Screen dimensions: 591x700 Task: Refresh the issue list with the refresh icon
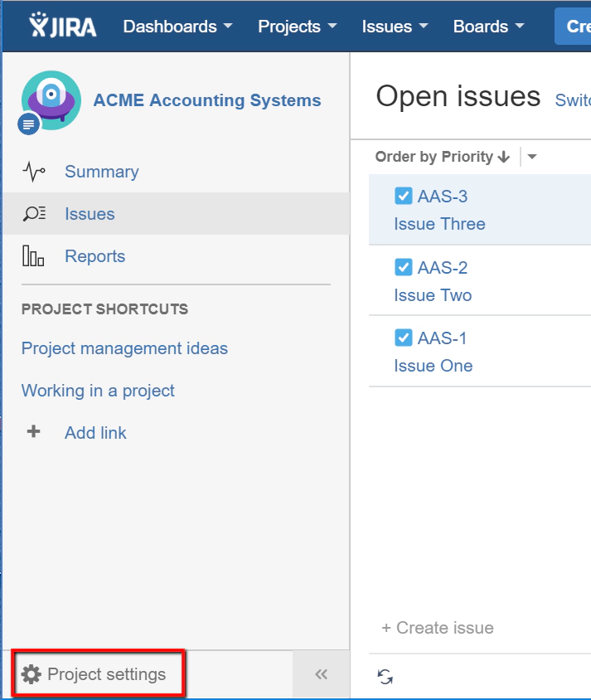coord(385,677)
